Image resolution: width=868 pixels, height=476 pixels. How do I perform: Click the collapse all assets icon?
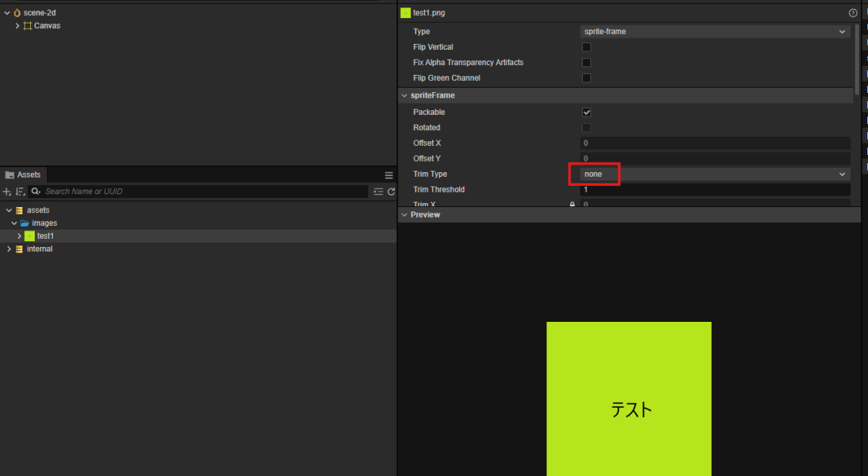(378, 192)
